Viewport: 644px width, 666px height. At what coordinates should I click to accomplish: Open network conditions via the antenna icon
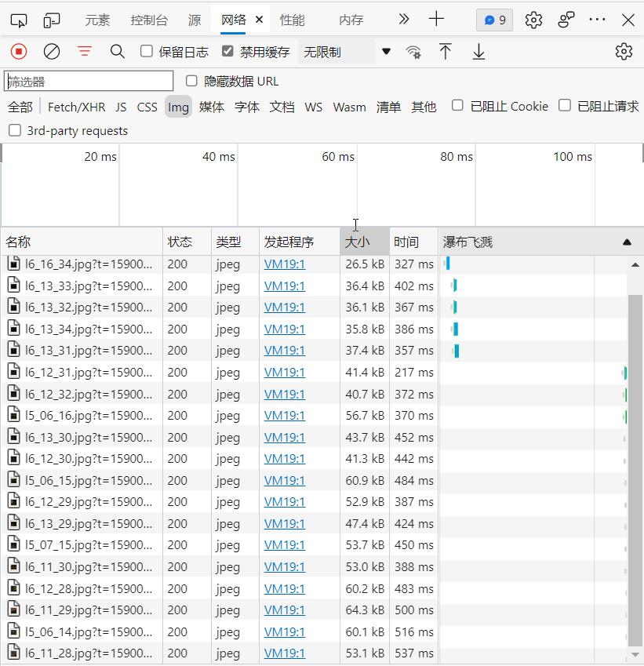413,52
